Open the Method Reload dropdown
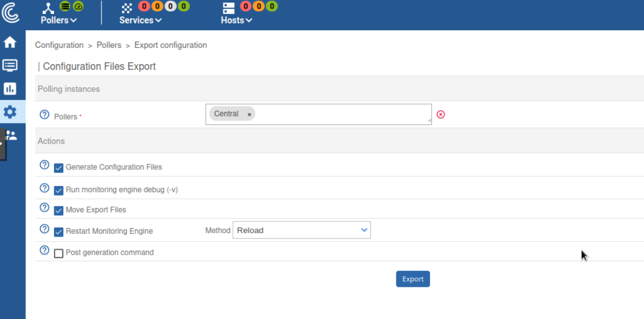Viewport: 644px width, 319px height. (x=301, y=230)
